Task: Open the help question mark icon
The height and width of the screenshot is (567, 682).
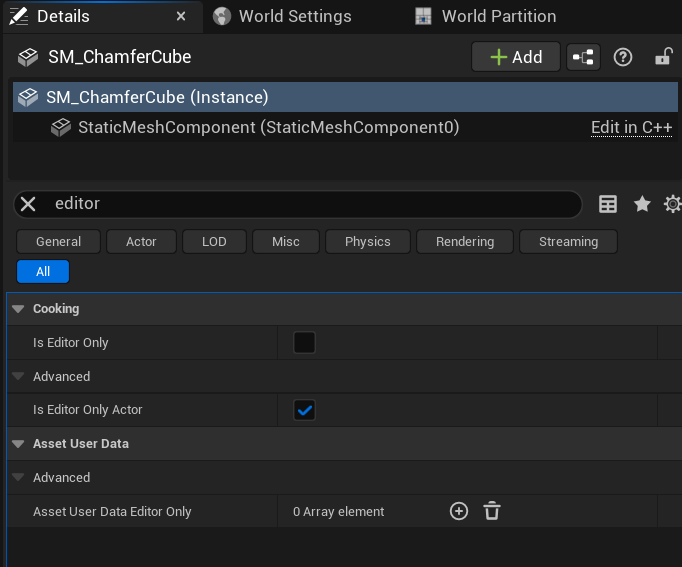Action: (623, 57)
